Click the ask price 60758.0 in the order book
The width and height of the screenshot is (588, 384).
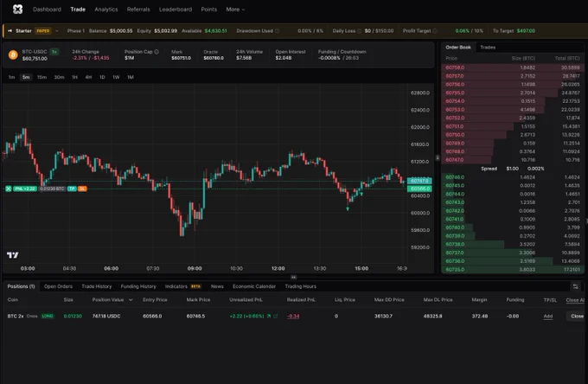455,67
